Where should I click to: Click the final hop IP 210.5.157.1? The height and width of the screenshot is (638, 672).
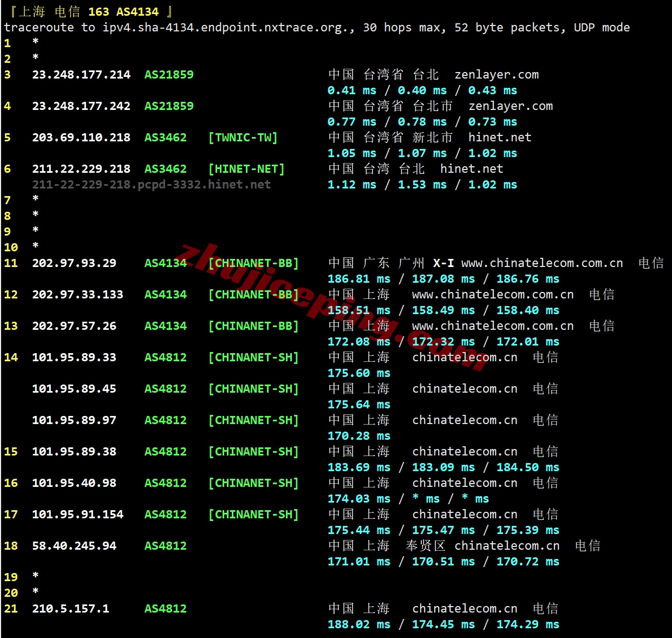click(70, 609)
